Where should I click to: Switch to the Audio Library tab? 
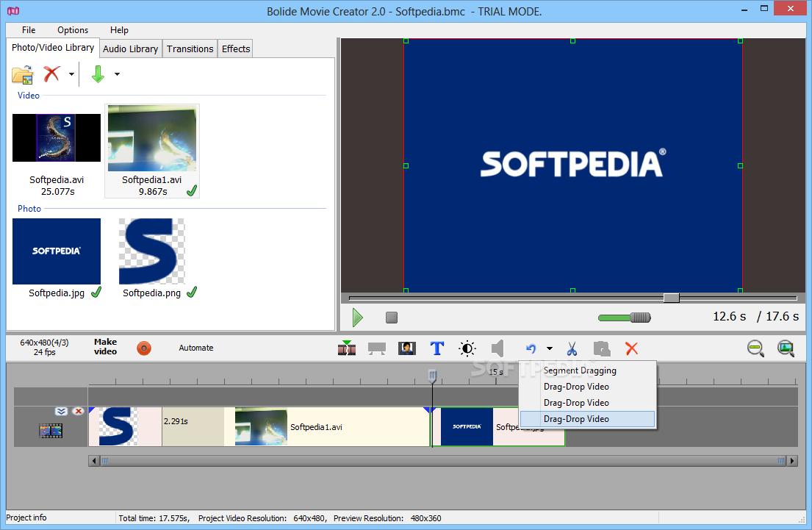131,49
